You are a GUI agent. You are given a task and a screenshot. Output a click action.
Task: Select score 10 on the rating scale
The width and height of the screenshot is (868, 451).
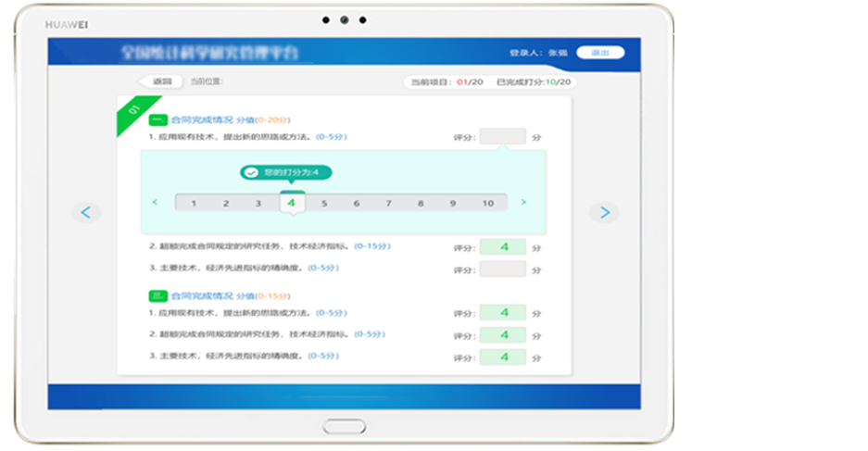point(487,203)
